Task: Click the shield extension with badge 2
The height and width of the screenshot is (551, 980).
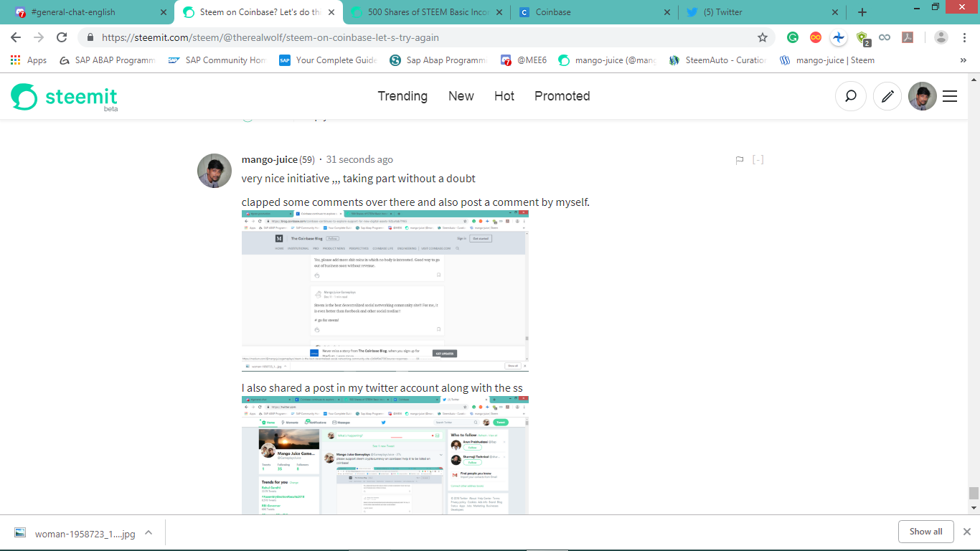Action: point(862,38)
